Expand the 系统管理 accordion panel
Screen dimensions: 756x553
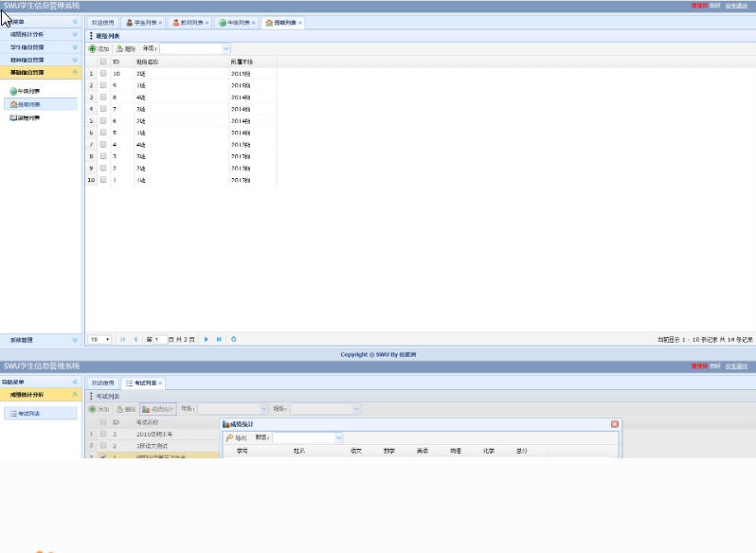(x=75, y=340)
